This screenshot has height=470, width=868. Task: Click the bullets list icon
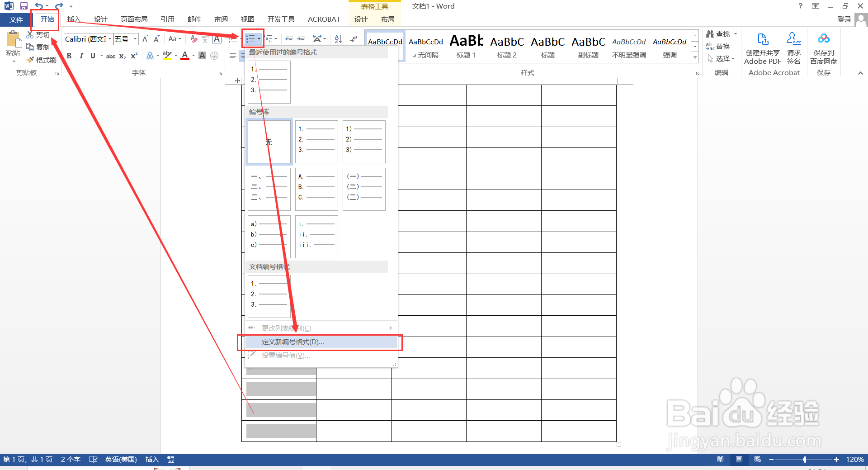[x=232, y=39]
